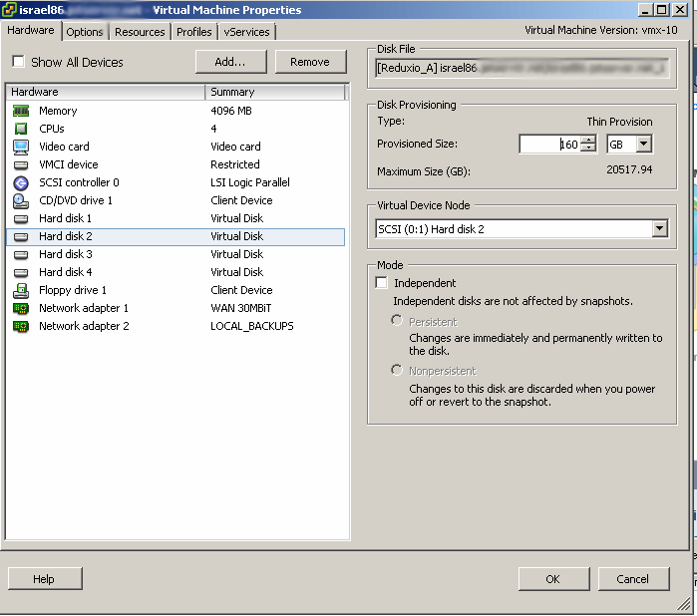Click the Hard disk 4 icon

[21, 272]
